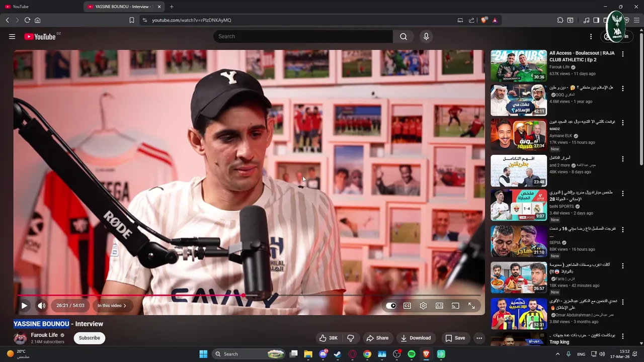Cast video with Play on TV icon
Viewport: 644px width, 362px height.
click(x=455, y=306)
